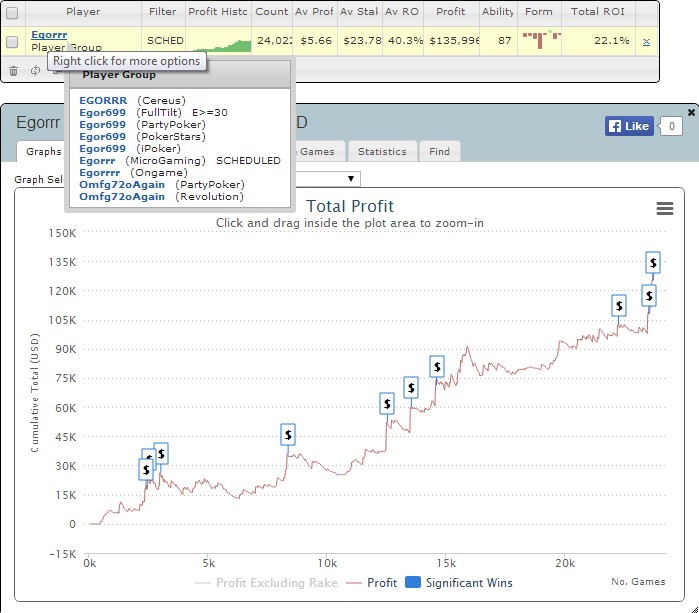This screenshot has height=613, width=699.
Task: Open Omfg72oAgain Revolution player link
Action: [x=122, y=197]
